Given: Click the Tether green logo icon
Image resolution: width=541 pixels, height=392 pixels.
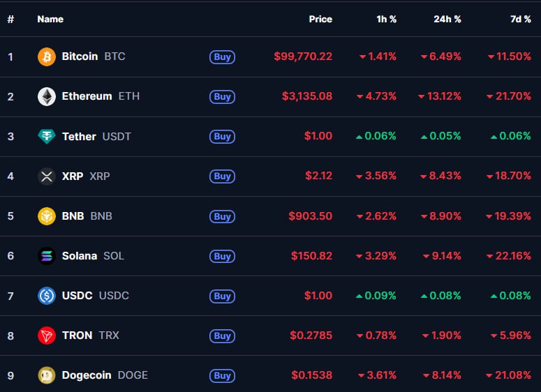Looking at the screenshot, I should click(47, 137).
